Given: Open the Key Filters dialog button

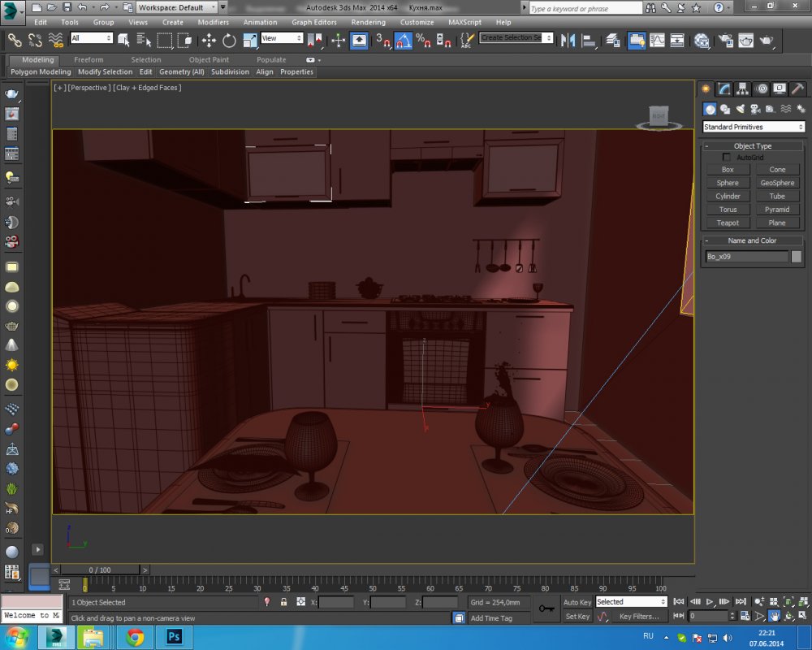Looking at the screenshot, I should click(639, 617).
